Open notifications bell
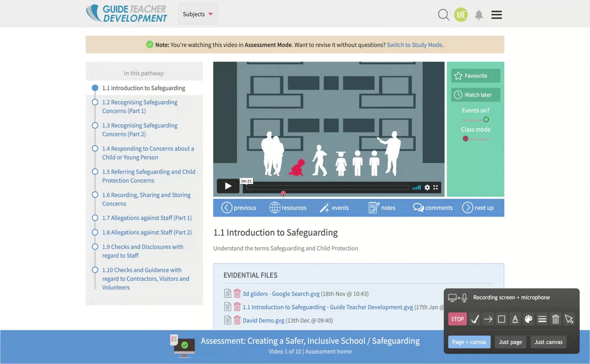 [479, 15]
